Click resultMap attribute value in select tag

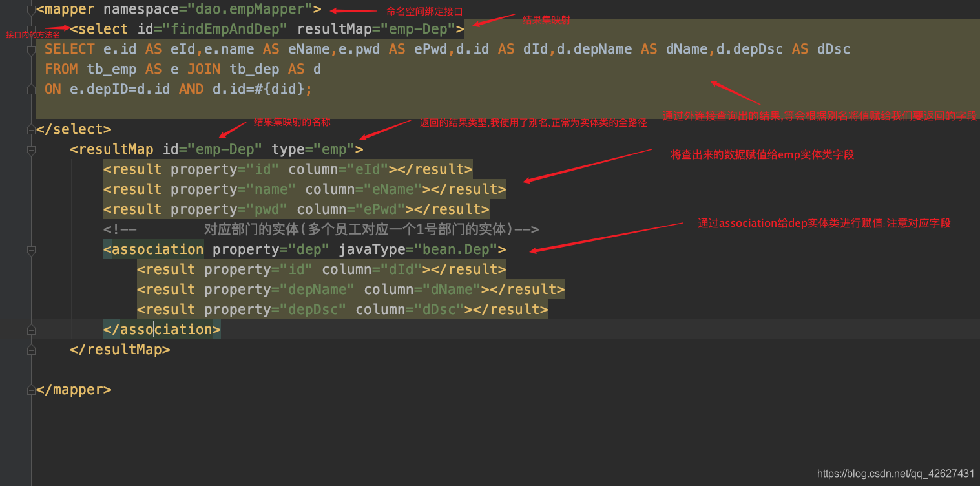tap(419, 29)
